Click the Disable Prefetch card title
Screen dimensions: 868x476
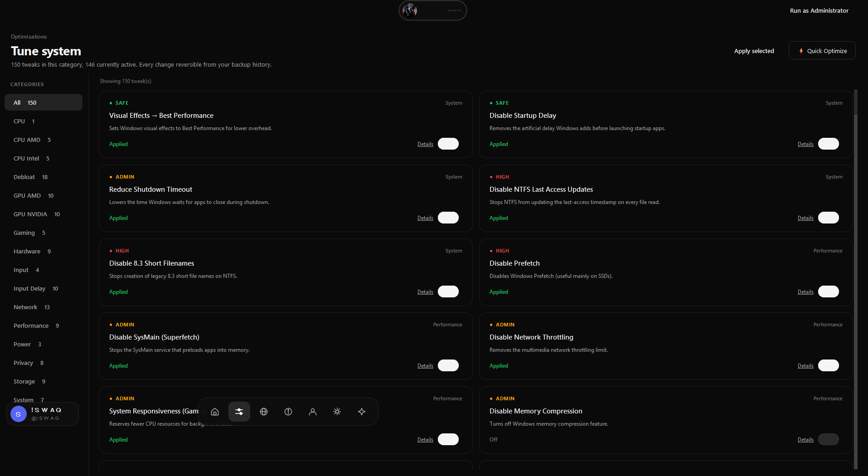tap(514, 263)
